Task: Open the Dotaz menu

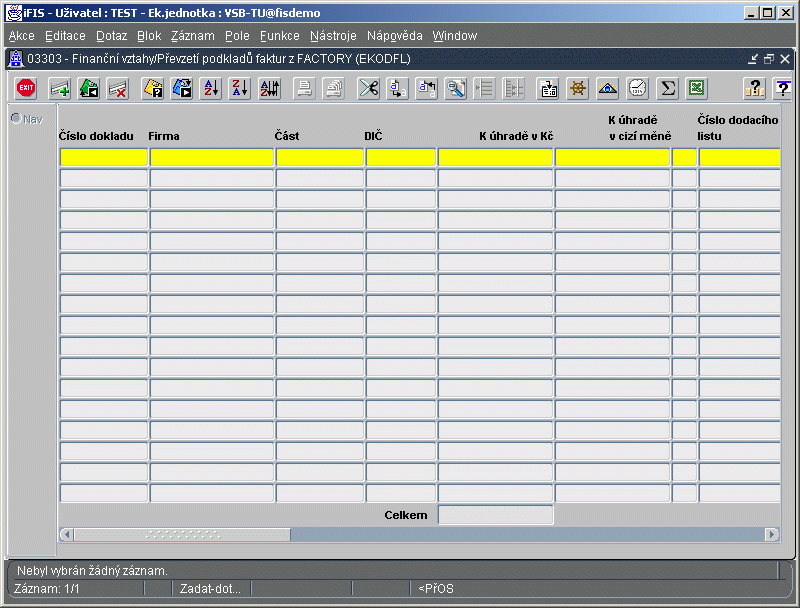Action: tap(111, 36)
